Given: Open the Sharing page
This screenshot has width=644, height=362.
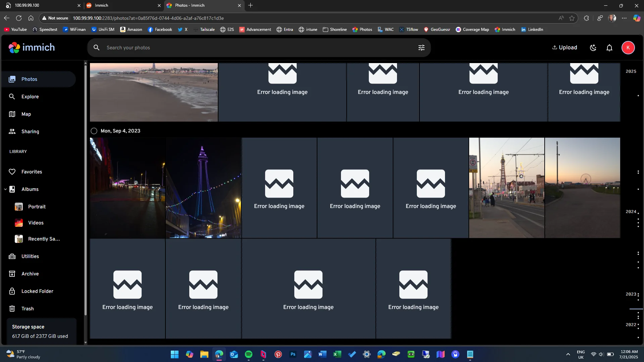Looking at the screenshot, I should point(30,131).
